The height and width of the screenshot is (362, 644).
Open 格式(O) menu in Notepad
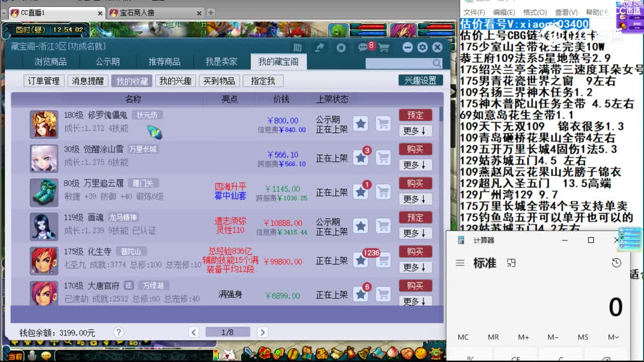(535, 12)
